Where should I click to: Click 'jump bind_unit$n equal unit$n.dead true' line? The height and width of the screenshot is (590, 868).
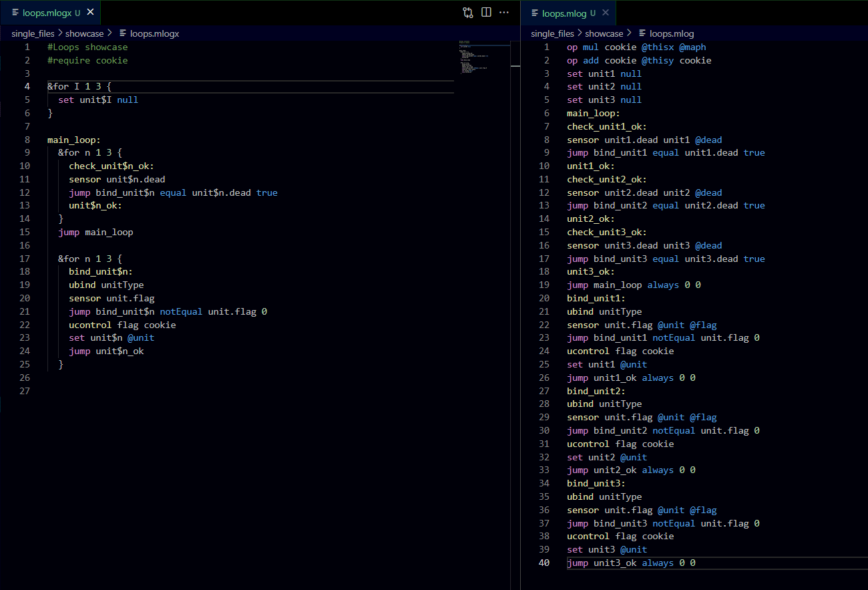point(173,192)
